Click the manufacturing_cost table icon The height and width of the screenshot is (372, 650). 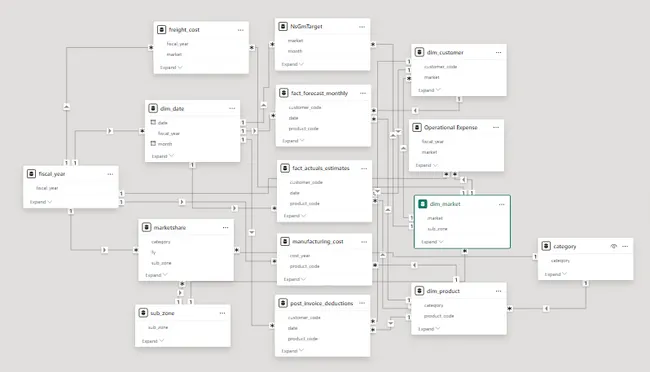click(x=285, y=241)
